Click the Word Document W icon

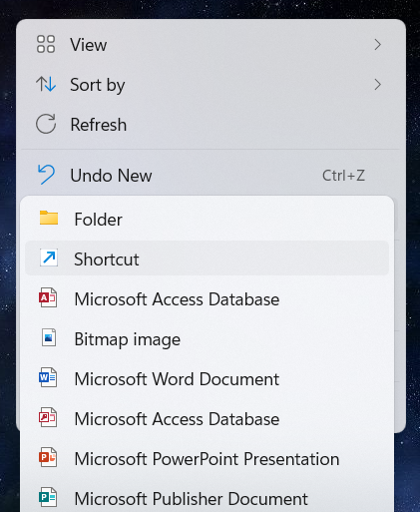click(48, 377)
